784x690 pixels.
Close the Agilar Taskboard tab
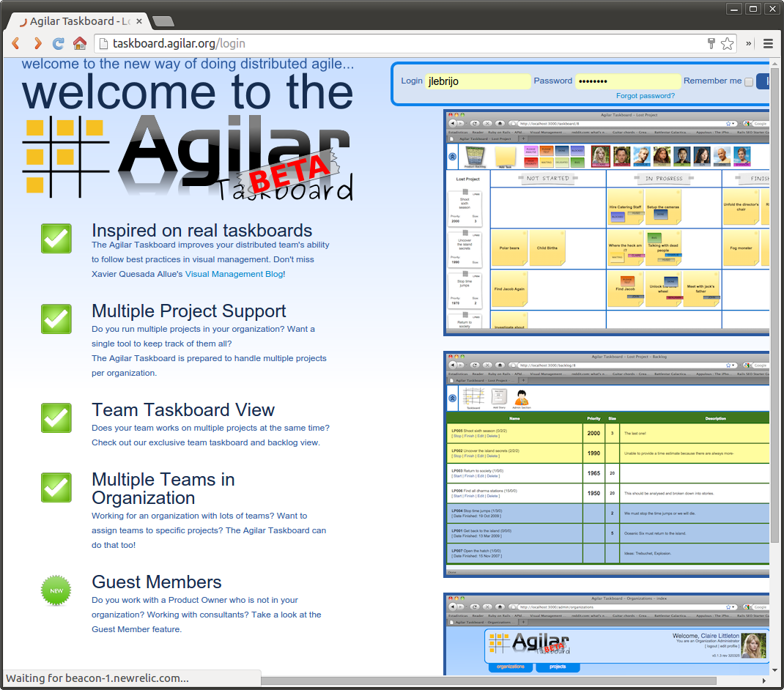click(139, 21)
